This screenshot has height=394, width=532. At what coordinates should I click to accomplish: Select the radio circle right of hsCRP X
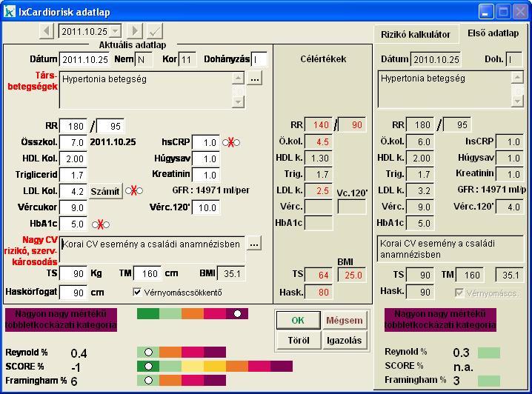pos(237,142)
